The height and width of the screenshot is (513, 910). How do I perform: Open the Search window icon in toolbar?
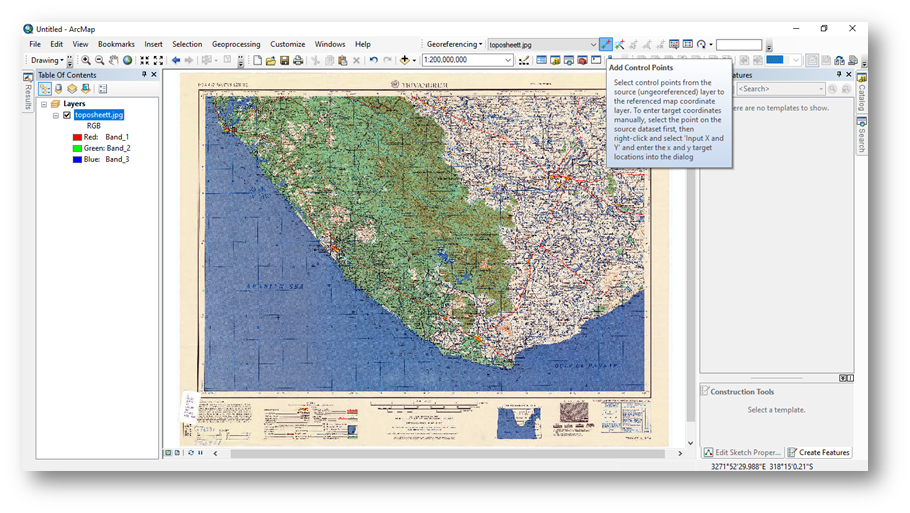(569, 60)
